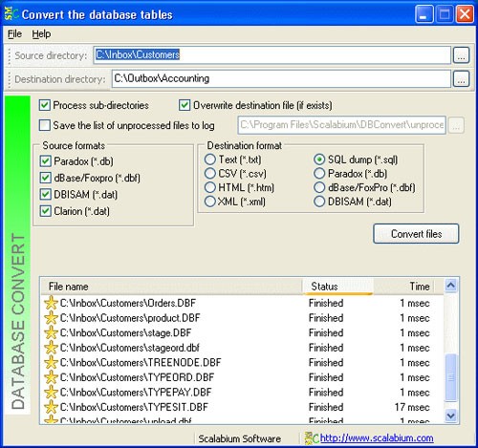Sort by the Status column header
Viewport: 478px width, 448px height.
point(337,287)
